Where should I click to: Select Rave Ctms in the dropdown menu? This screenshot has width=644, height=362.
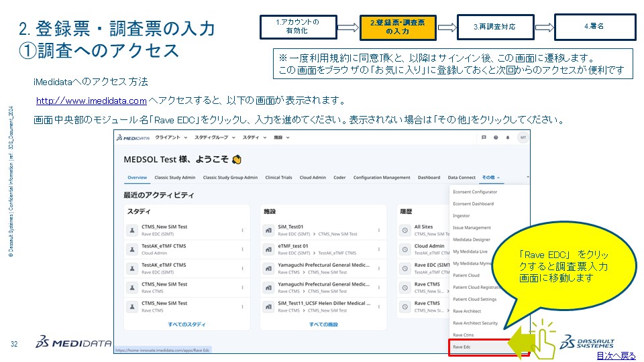pos(464,335)
